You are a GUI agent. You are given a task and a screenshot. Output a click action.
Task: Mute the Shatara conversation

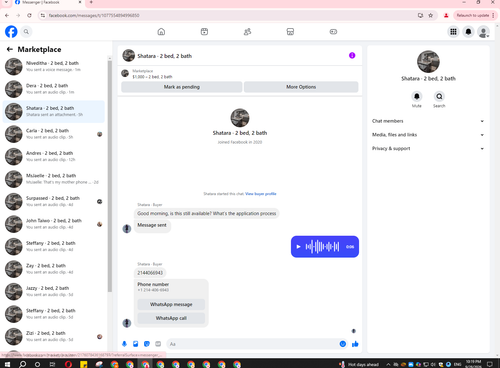(417, 96)
